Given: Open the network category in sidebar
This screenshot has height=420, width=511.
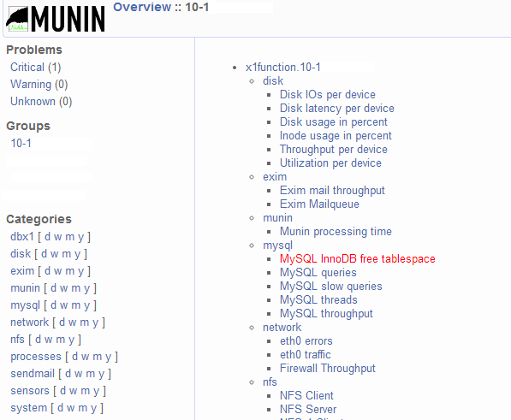Looking at the screenshot, I should 29,322.
